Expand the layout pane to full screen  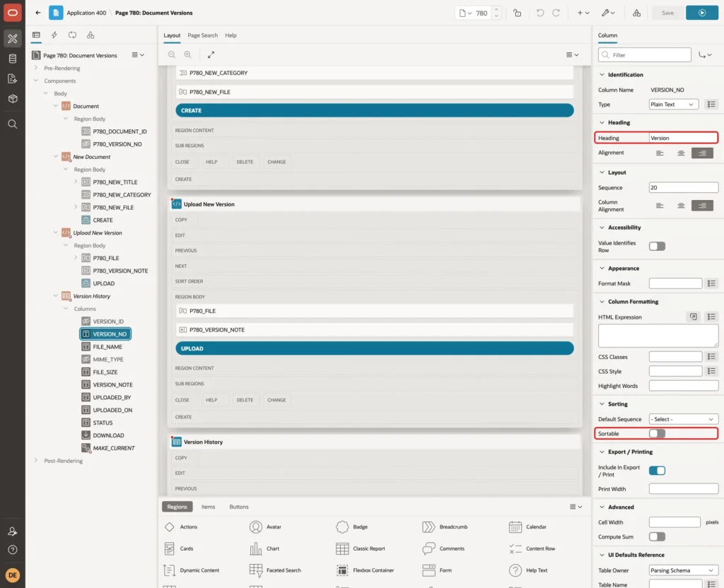pos(211,54)
